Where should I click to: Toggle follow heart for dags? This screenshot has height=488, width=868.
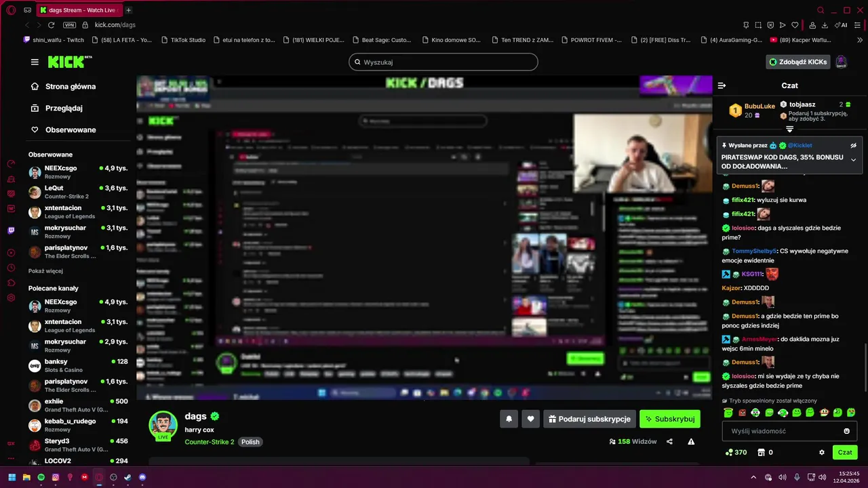click(530, 419)
